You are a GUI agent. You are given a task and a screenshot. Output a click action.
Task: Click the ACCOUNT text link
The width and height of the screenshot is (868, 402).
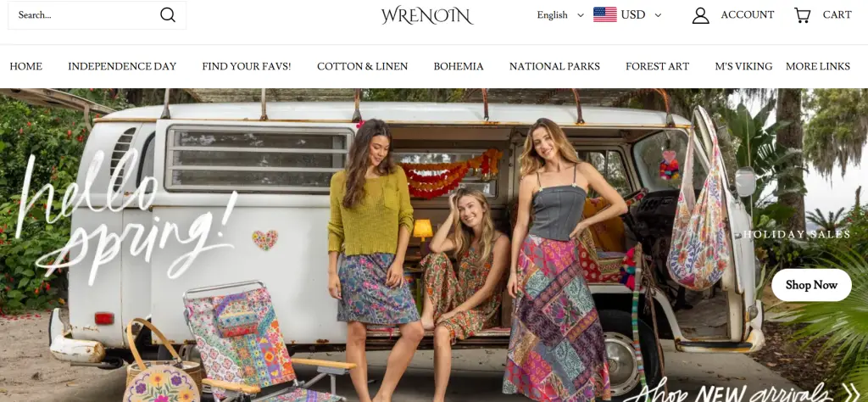point(748,15)
